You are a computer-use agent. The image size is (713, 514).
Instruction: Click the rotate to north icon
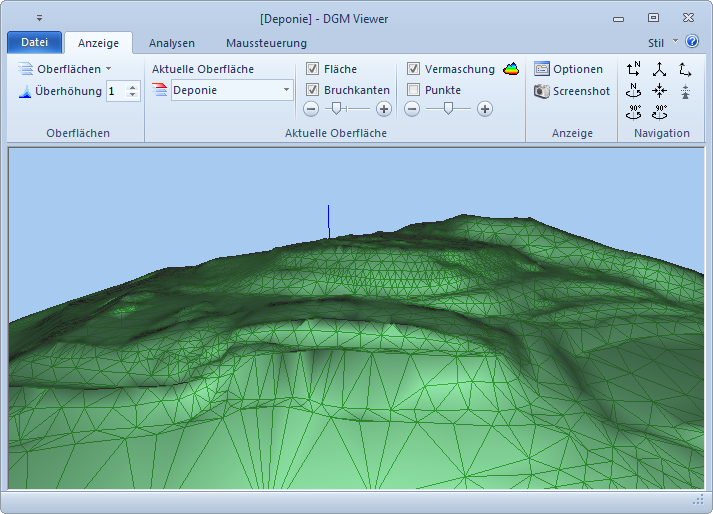[633, 91]
